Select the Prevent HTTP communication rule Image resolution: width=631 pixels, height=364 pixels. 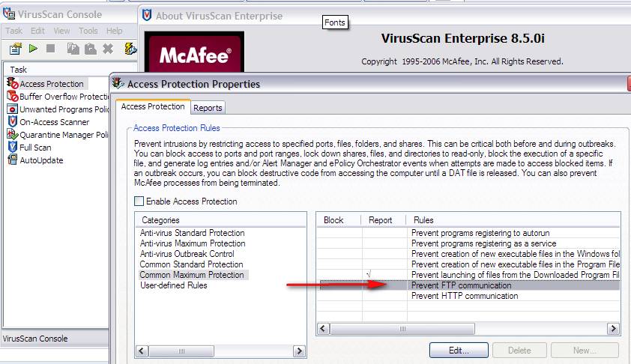[465, 296]
